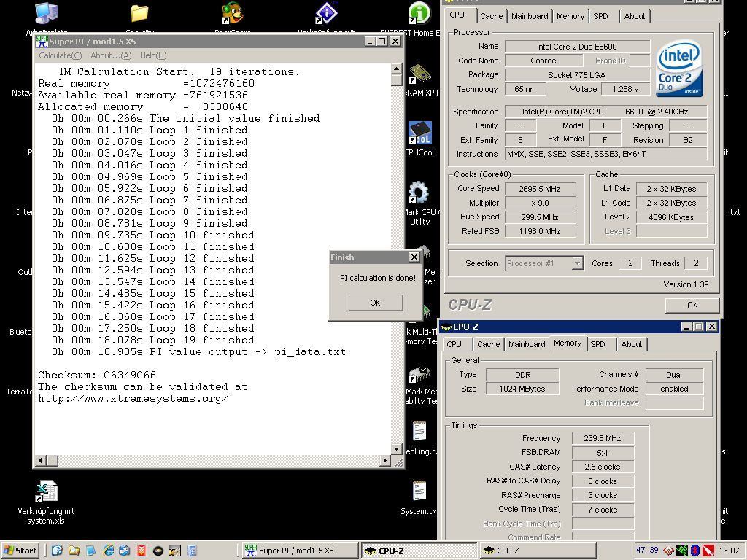Click the red diamond tray icon

click(x=669, y=551)
